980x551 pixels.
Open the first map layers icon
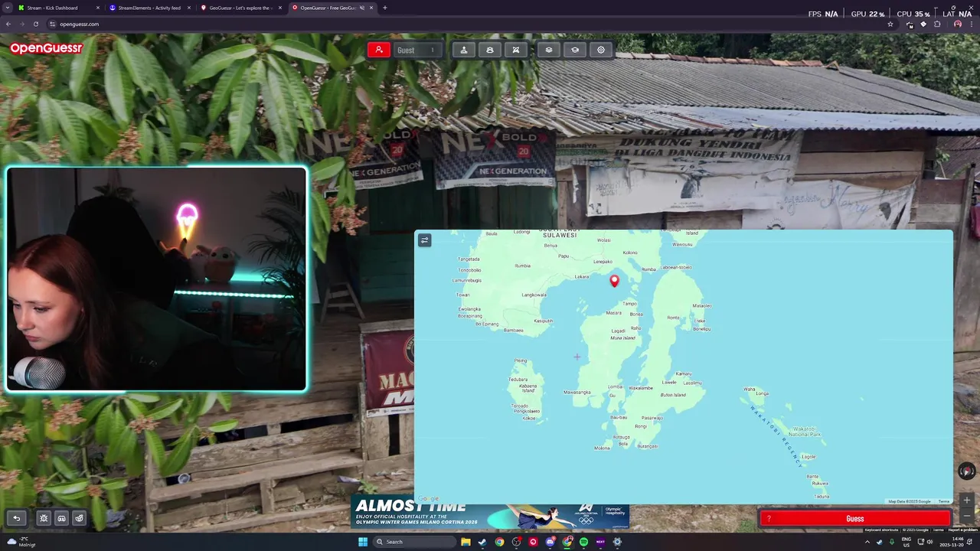[549, 50]
